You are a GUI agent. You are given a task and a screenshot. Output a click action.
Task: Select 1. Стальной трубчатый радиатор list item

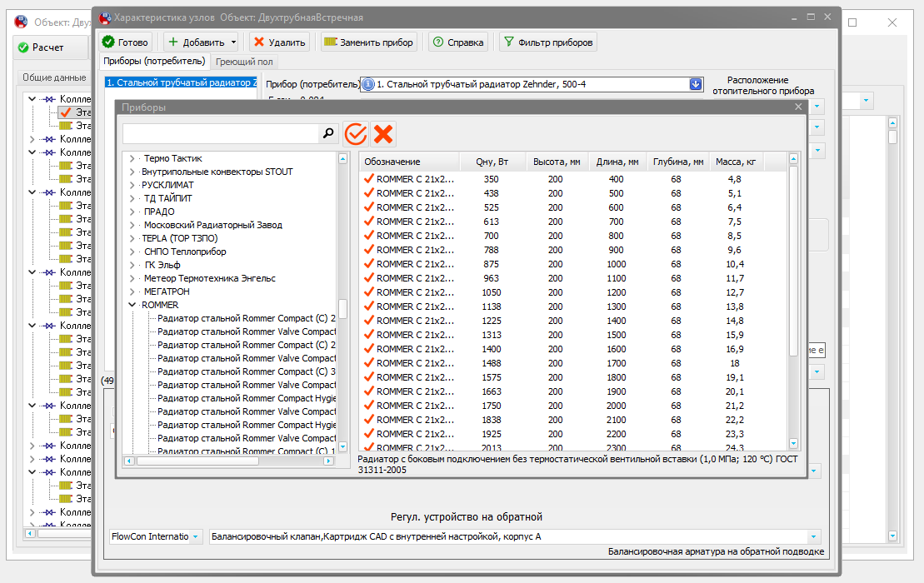(181, 83)
